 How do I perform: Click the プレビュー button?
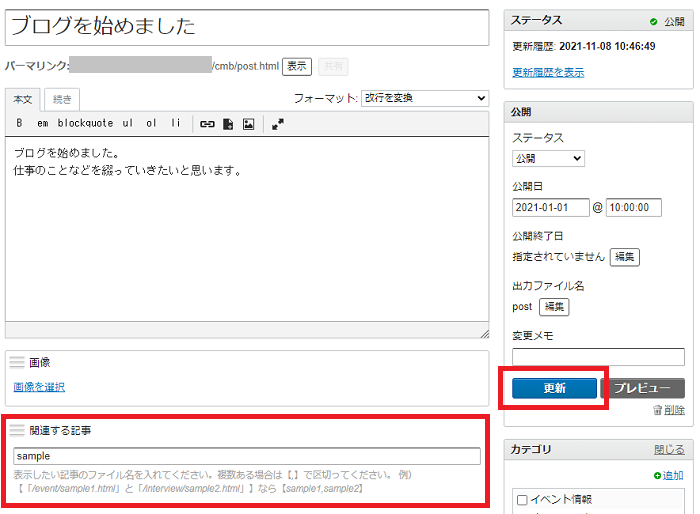click(x=643, y=388)
